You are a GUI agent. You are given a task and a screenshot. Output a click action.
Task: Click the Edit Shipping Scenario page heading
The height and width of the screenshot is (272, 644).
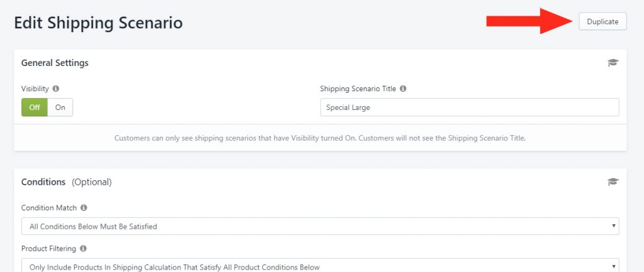[x=98, y=23]
